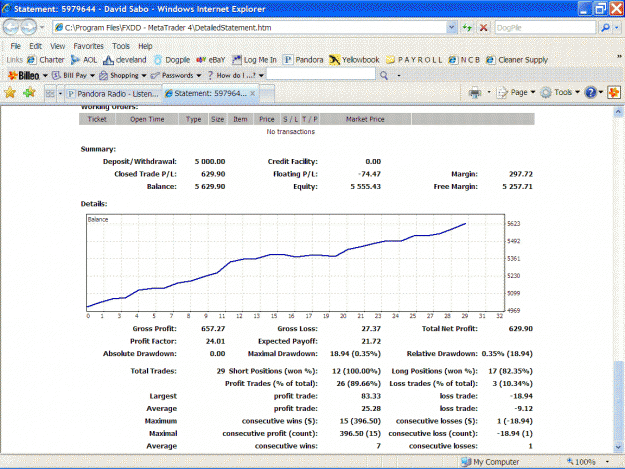Open the File menu

pyautogui.click(x=16, y=46)
